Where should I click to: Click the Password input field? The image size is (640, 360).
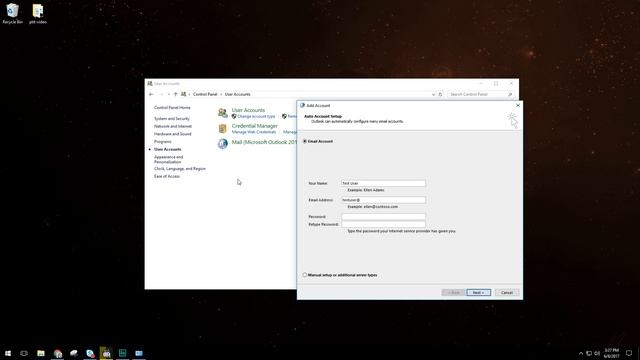383,217
